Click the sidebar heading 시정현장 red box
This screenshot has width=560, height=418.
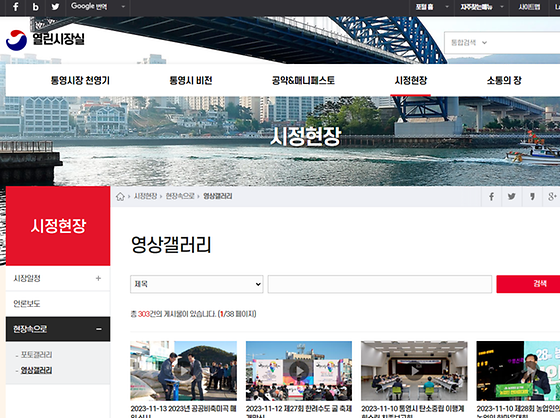(58, 226)
